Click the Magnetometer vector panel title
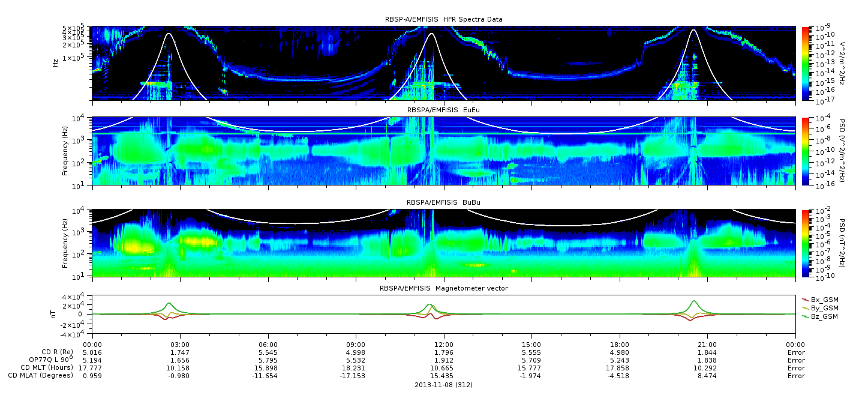The image size is (868, 395). (x=443, y=288)
